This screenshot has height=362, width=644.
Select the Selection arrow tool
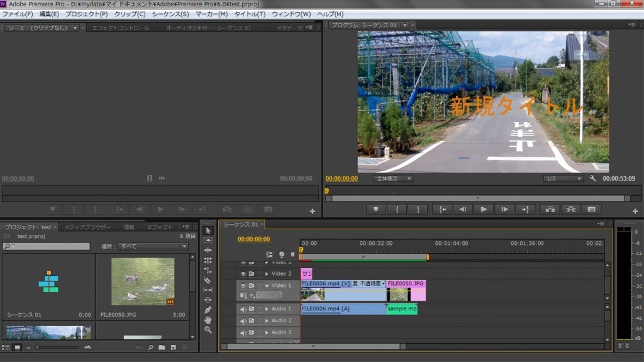click(208, 231)
